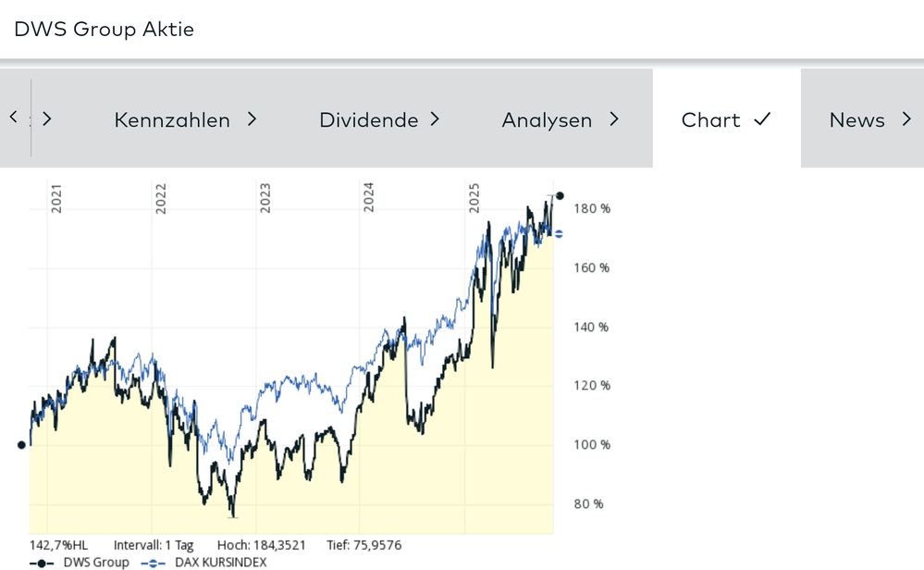
Task: Click the black start dot at 100 %
Action: 22,445
